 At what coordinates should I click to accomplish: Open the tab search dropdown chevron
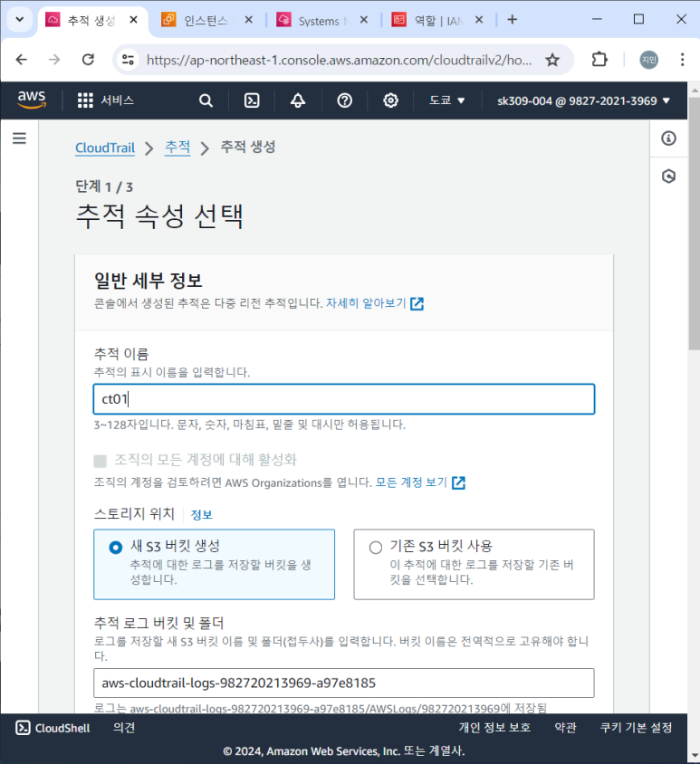[x=20, y=20]
